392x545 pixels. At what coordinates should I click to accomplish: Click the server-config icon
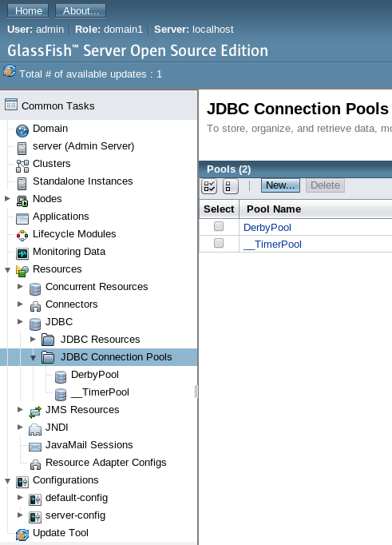point(35,517)
